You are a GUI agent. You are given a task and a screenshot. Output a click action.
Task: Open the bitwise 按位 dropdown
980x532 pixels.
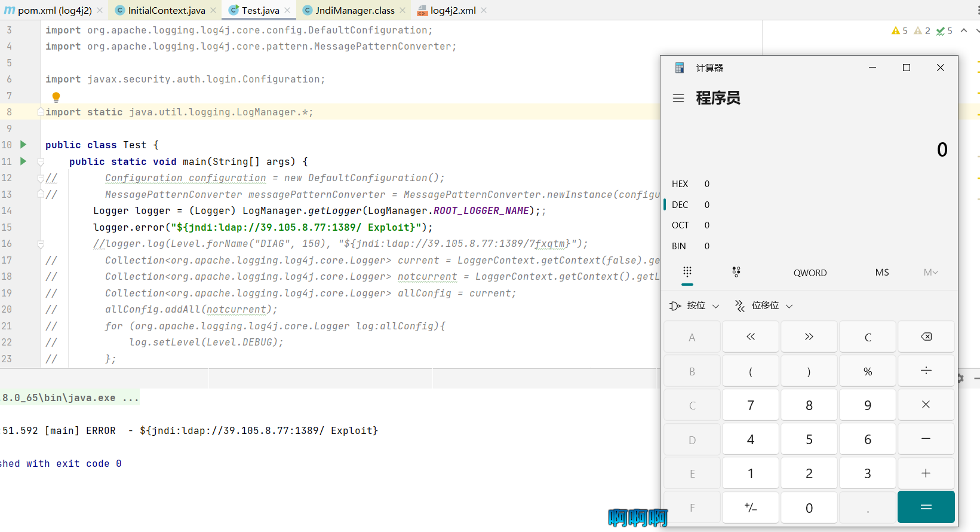pos(695,305)
